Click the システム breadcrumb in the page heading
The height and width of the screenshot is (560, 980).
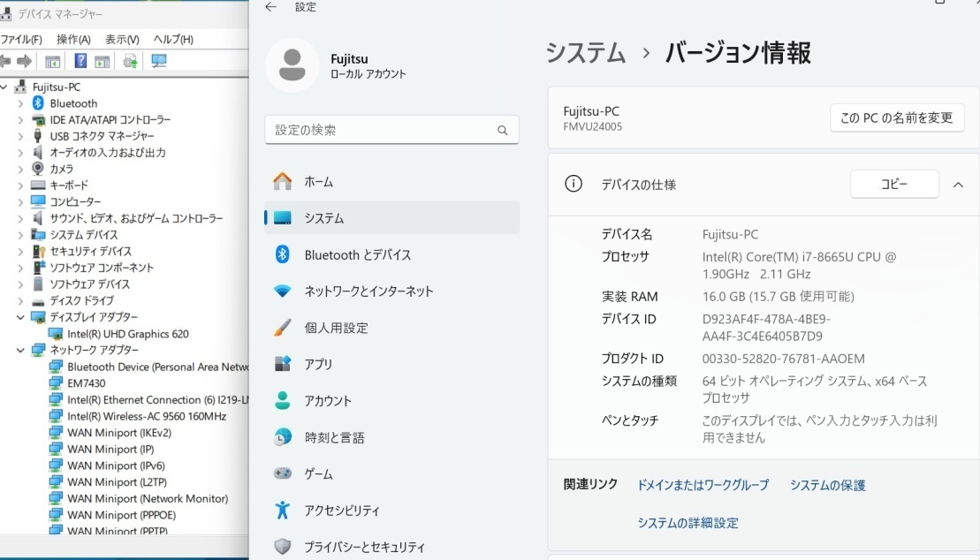click(x=586, y=52)
